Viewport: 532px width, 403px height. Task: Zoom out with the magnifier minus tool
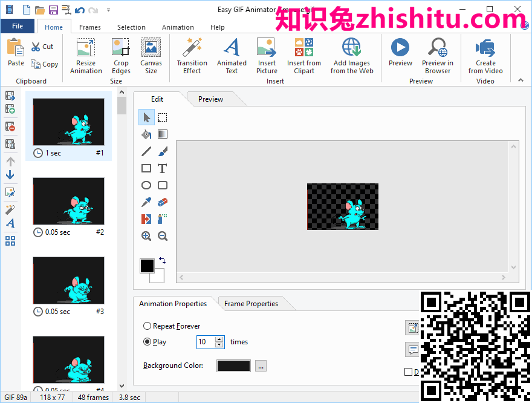pos(163,236)
